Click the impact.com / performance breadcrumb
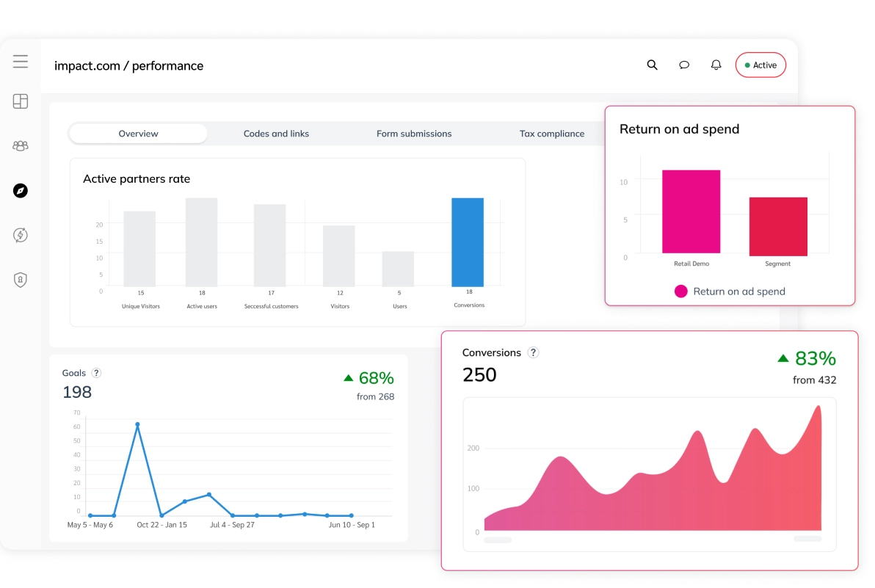This screenshot has width=875, height=588. [128, 66]
